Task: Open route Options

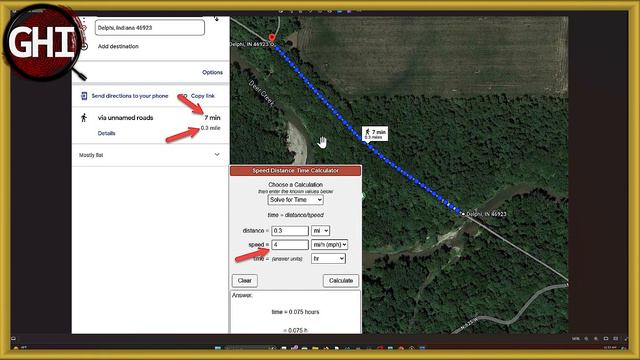Action: pyautogui.click(x=212, y=72)
